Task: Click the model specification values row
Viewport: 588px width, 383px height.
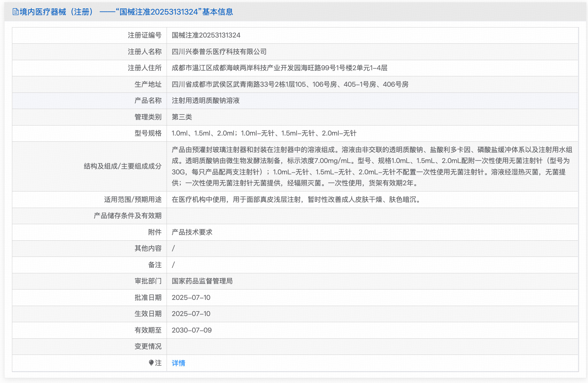Action: [x=264, y=133]
